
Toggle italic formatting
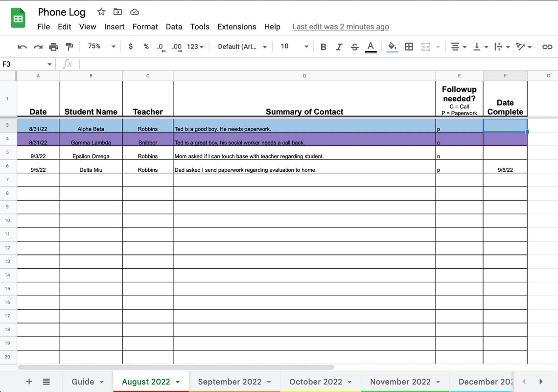point(339,46)
